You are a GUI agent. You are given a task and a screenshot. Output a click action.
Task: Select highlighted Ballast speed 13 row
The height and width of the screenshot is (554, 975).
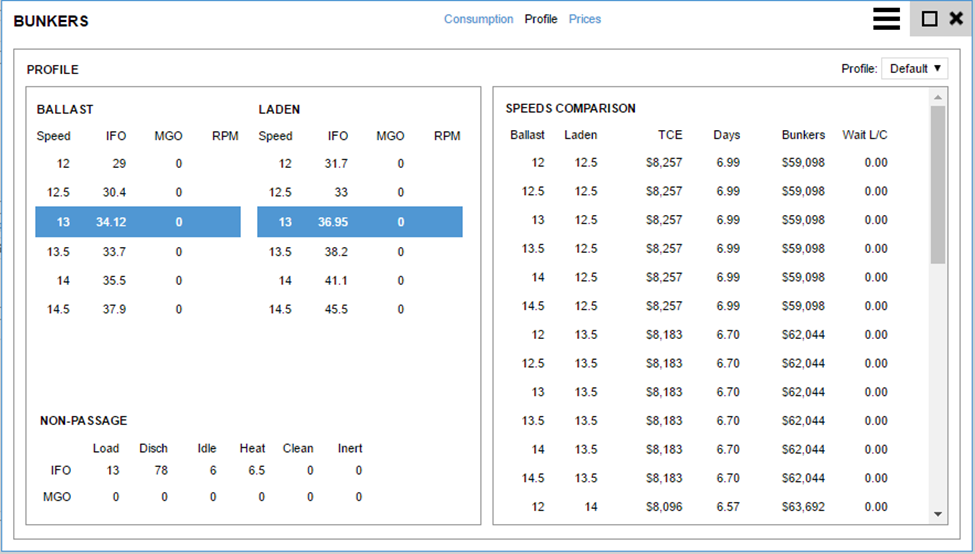pyautogui.click(x=138, y=222)
